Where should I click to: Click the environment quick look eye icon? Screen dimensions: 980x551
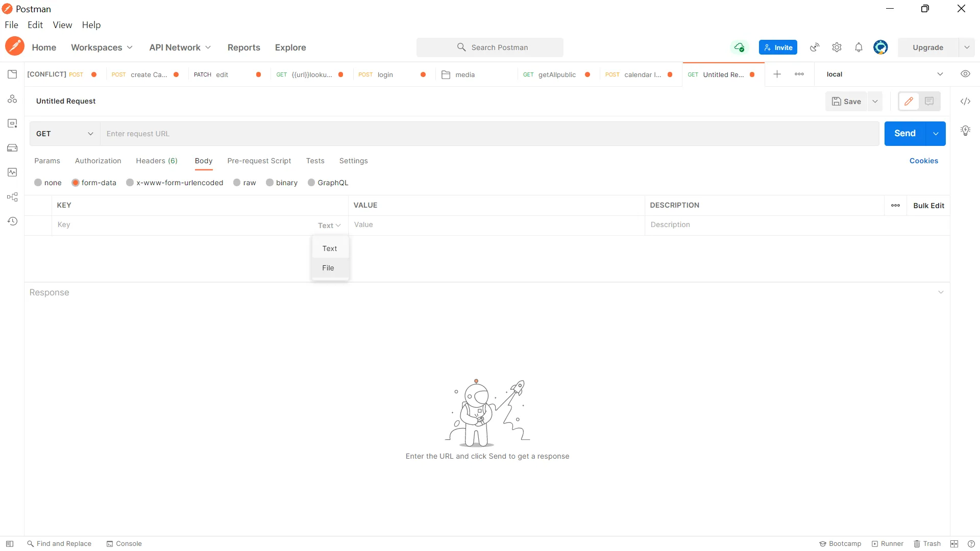(x=965, y=74)
